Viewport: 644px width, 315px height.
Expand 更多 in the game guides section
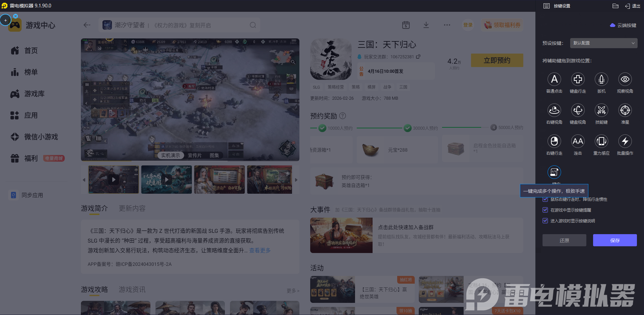pyautogui.click(x=293, y=290)
